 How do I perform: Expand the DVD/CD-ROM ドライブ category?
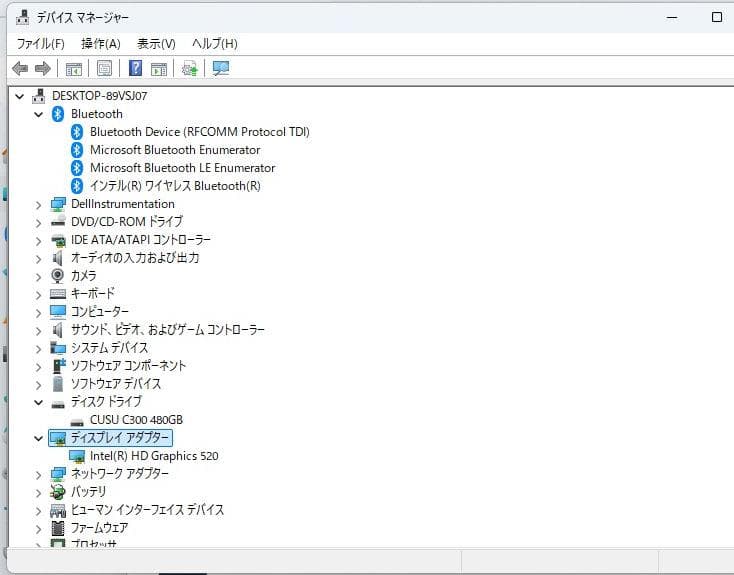pyautogui.click(x=38, y=222)
